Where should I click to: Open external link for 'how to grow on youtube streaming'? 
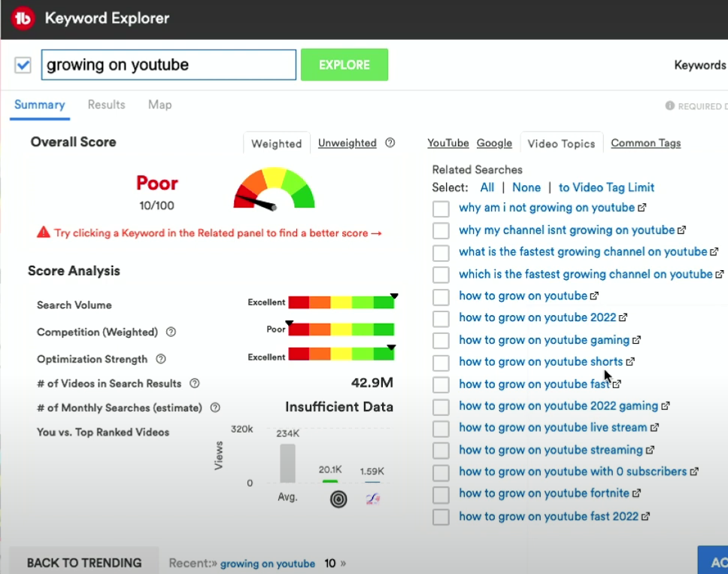650,450
